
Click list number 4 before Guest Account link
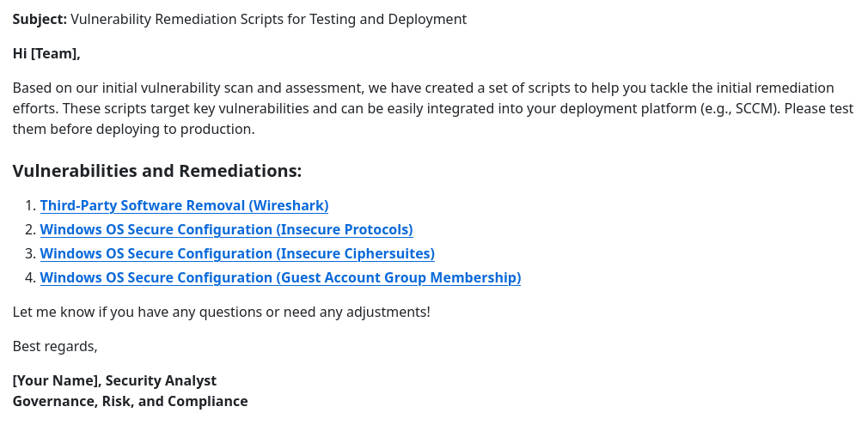30,278
